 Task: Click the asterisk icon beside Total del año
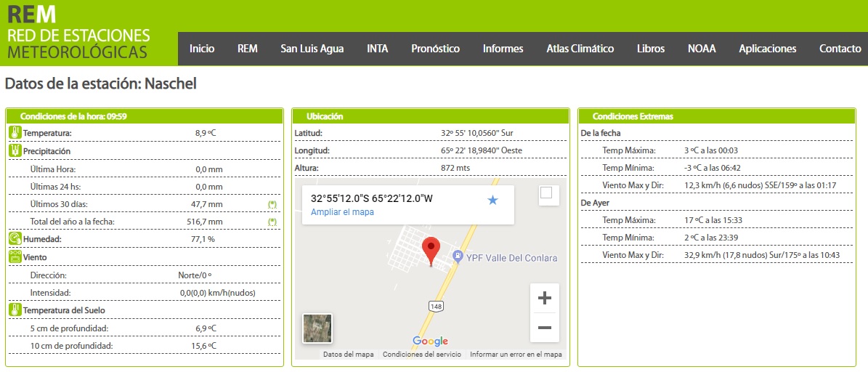click(x=272, y=222)
